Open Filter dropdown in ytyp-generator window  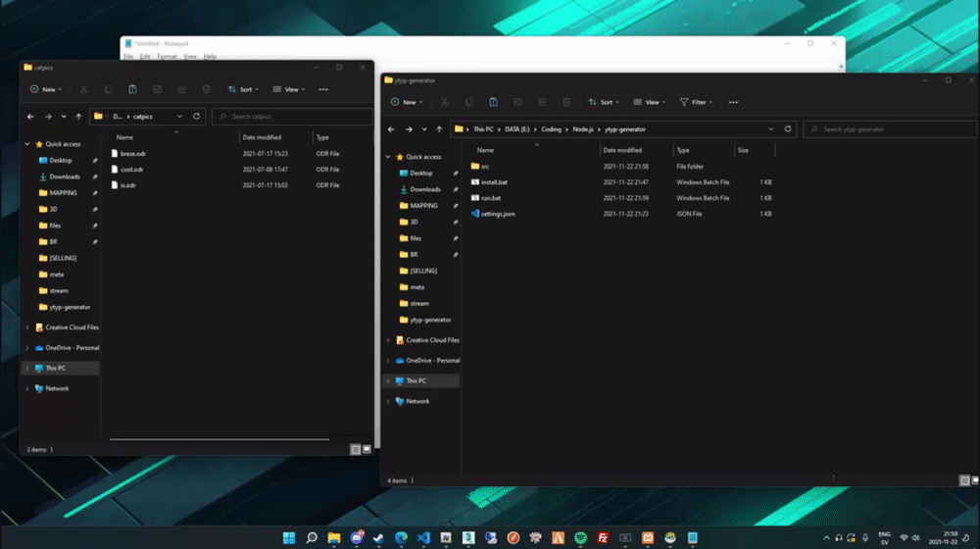[x=696, y=102]
